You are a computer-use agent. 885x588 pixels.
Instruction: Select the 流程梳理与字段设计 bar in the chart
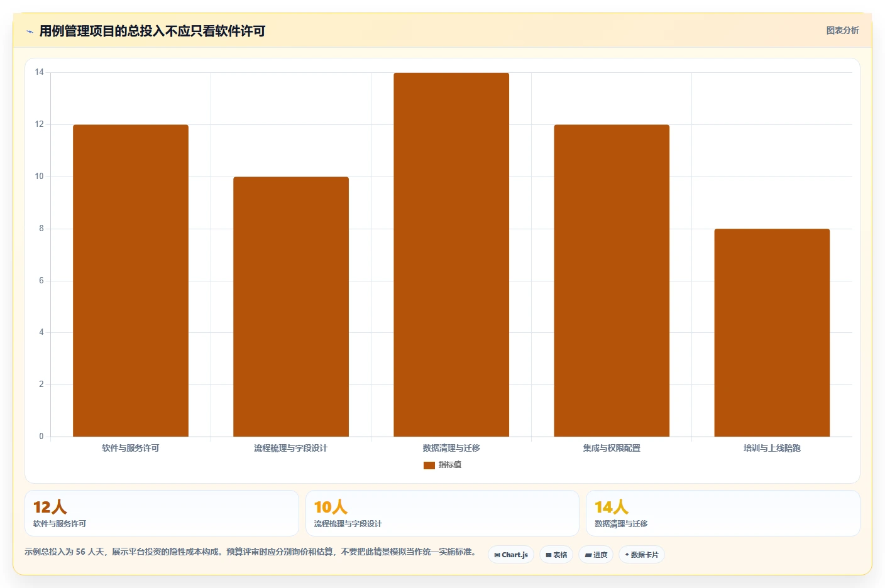coord(291,307)
